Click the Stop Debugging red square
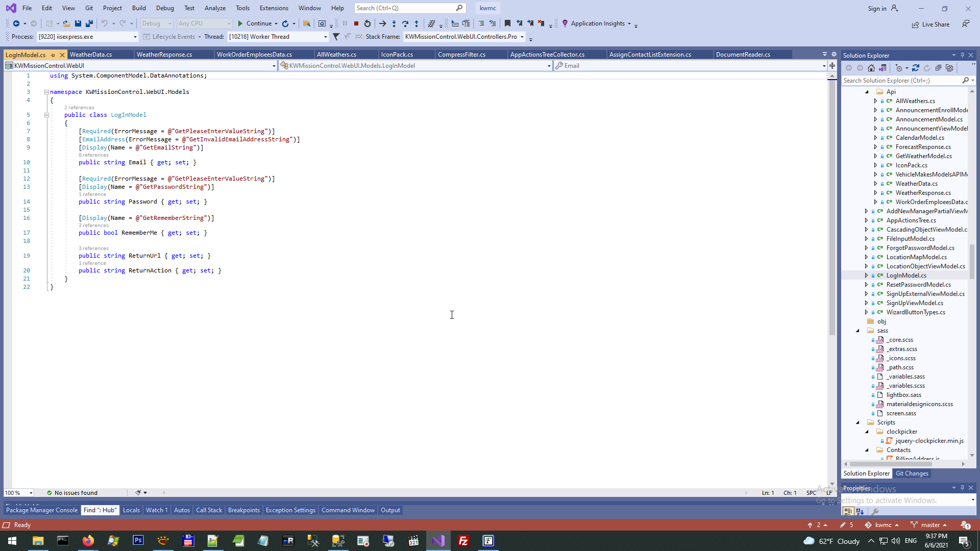Viewport: 980px width, 551px height. (x=356, y=23)
